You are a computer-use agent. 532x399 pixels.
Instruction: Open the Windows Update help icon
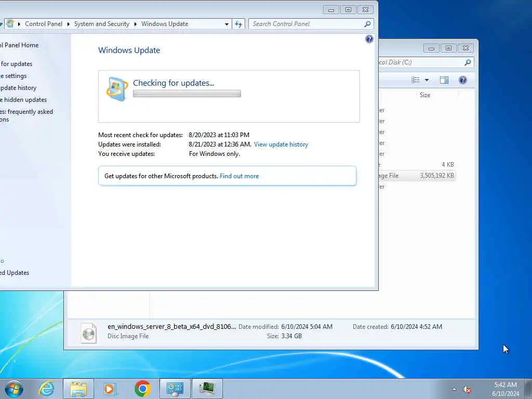click(369, 39)
